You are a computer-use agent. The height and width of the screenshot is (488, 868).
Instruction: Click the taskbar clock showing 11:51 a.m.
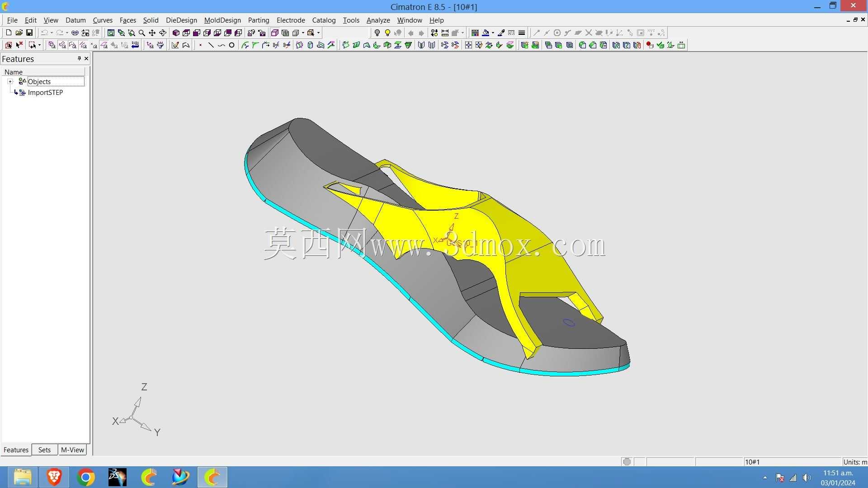pyautogui.click(x=838, y=478)
